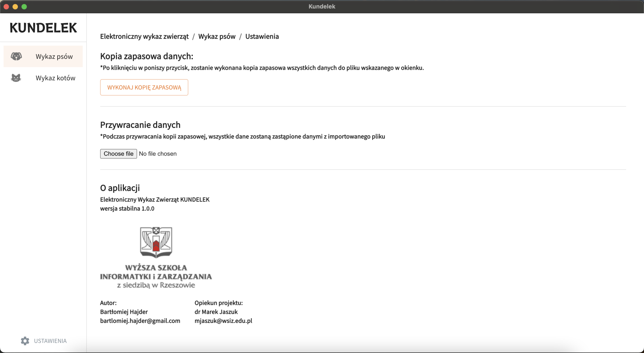Open USTAWIENIA at the sidebar bottom
644x353 pixels.
pos(43,341)
